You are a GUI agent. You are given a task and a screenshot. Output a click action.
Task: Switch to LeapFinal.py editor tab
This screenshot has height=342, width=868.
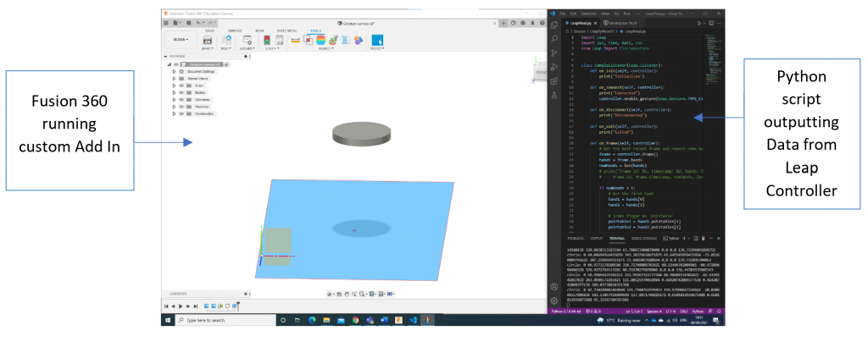coord(580,23)
